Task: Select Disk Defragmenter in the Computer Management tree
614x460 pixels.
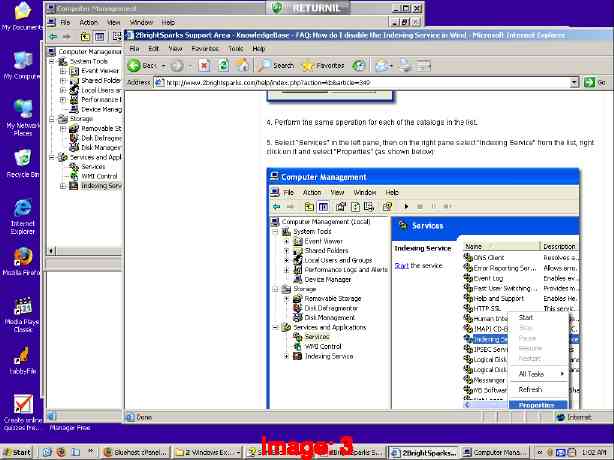Action: [101, 138]
